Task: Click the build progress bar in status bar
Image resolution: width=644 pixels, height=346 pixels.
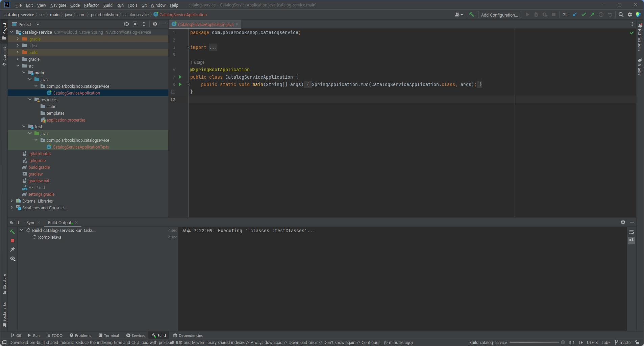Action: pyautogui.click(x=534, y=342)
